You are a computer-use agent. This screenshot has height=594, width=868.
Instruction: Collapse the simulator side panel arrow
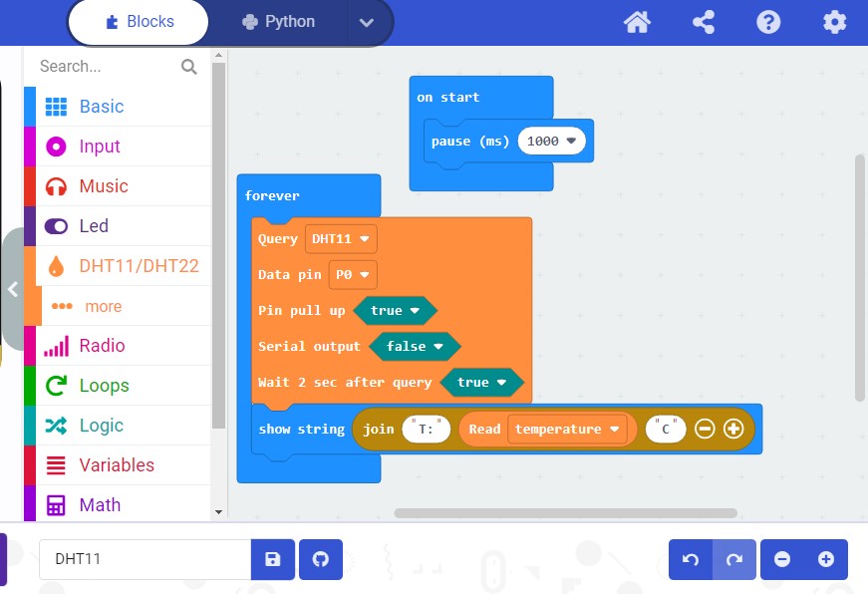(x=12, y=289)
